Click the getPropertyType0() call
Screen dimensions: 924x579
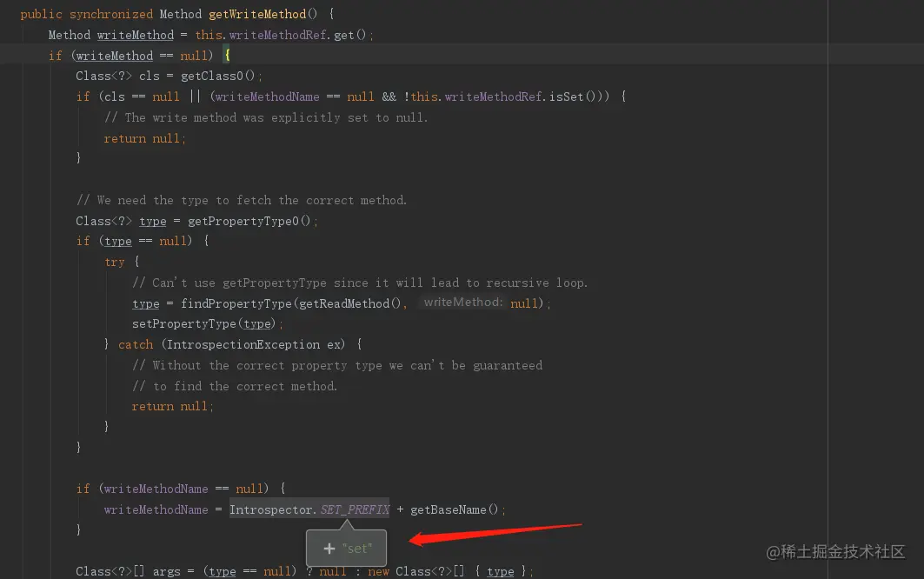249,221
